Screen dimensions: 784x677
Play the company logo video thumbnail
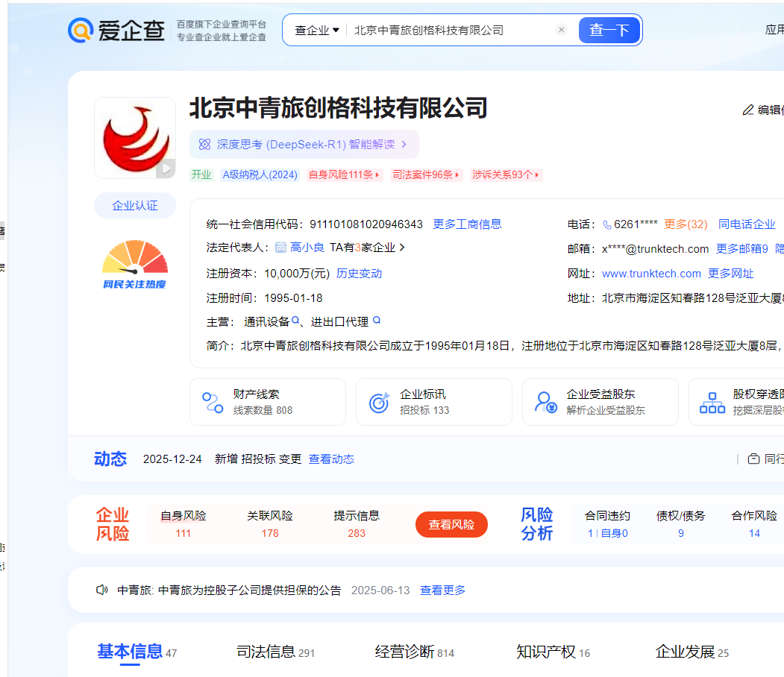click(x=166, y=169)
